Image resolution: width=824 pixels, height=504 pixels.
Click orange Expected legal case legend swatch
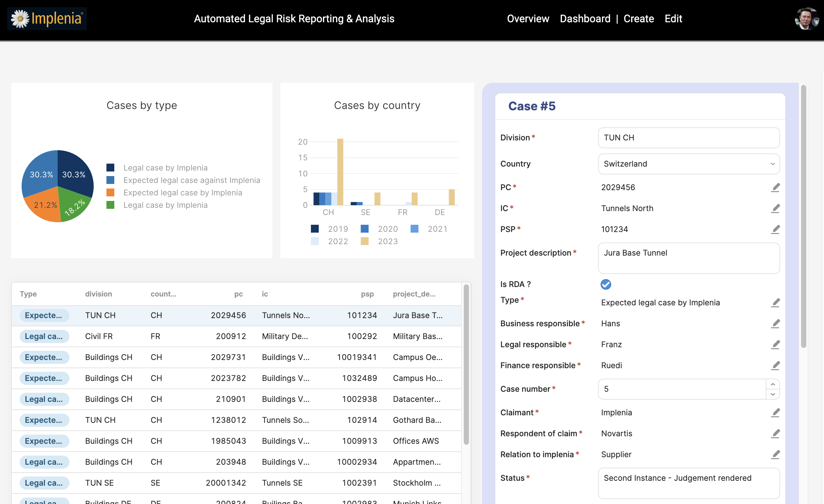tap(110, 193)
